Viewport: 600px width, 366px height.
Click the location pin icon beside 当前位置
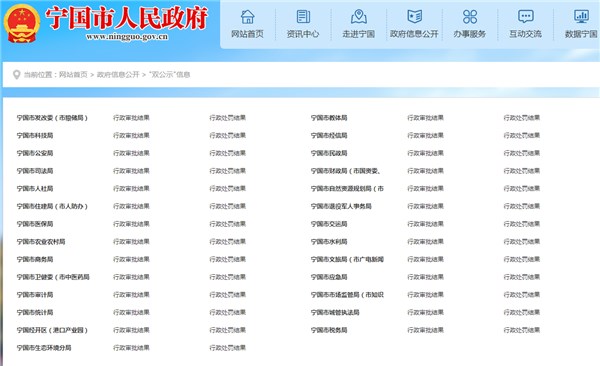[x=16, y=75]
